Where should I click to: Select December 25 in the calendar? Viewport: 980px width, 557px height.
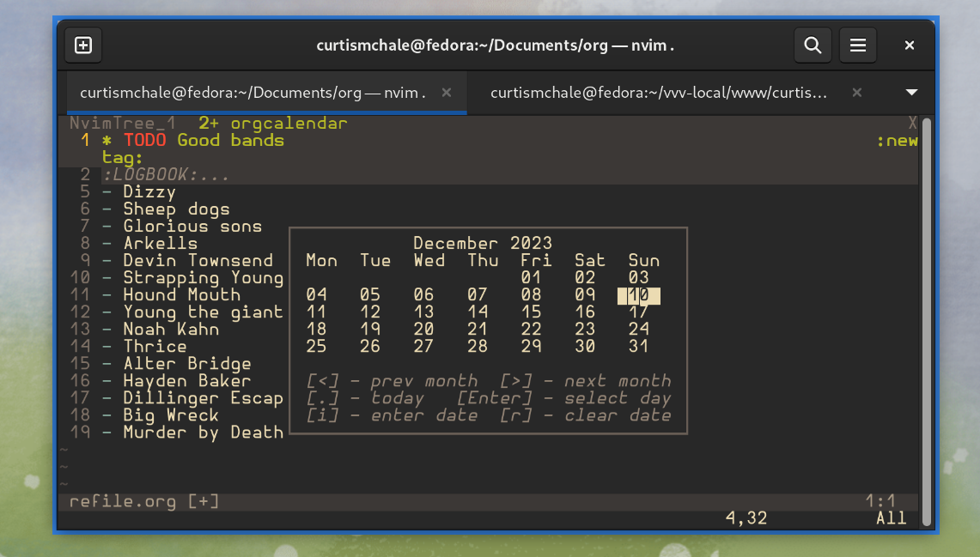[x=316, y=347]
